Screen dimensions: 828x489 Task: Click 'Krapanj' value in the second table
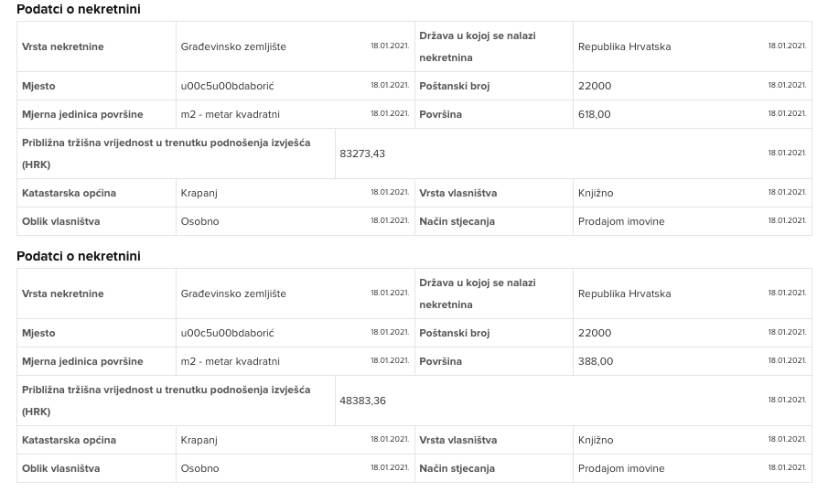(199, 440)
